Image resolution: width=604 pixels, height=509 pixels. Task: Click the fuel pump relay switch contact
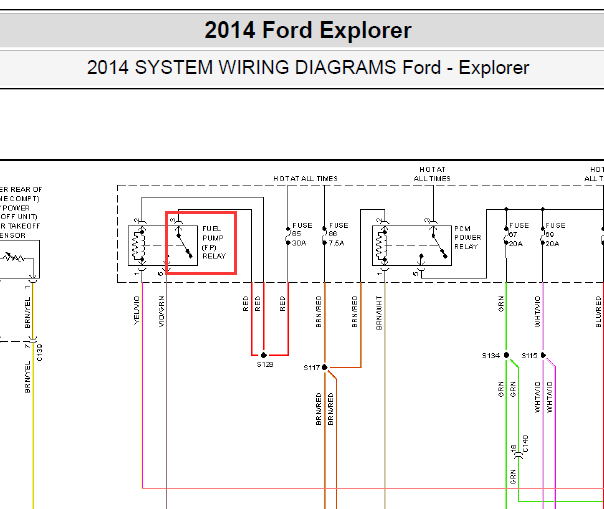click(184, 244)
